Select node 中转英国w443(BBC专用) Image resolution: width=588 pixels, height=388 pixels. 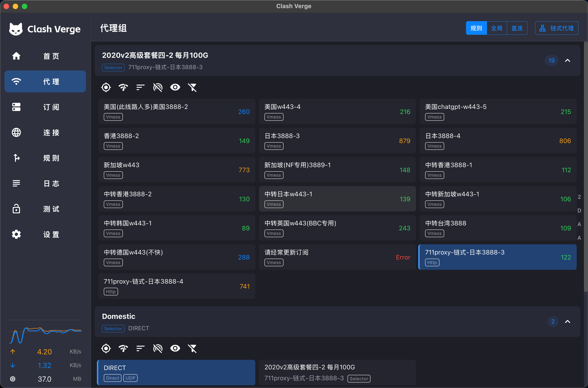(x=337, y=228)
